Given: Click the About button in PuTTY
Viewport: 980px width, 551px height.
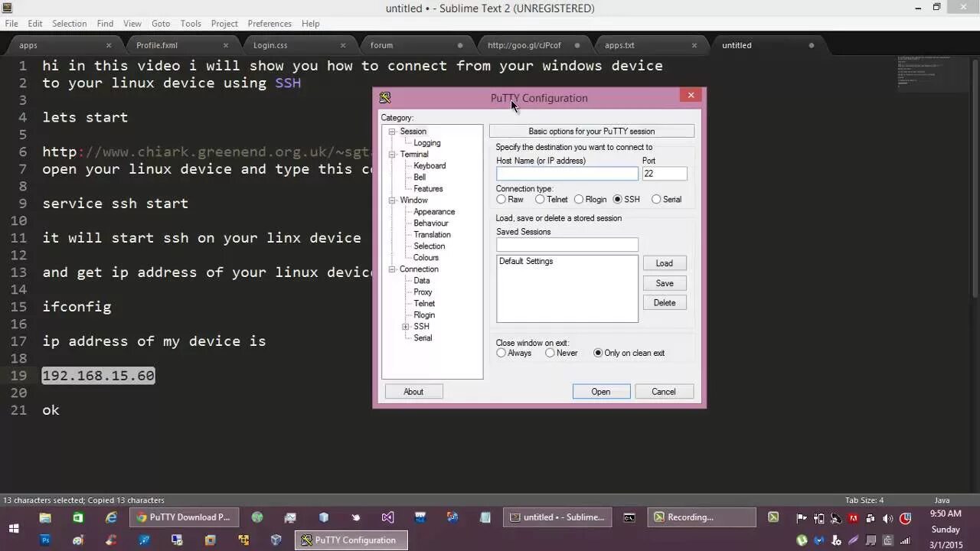Looking at the screenshot, I should (413, 392).
